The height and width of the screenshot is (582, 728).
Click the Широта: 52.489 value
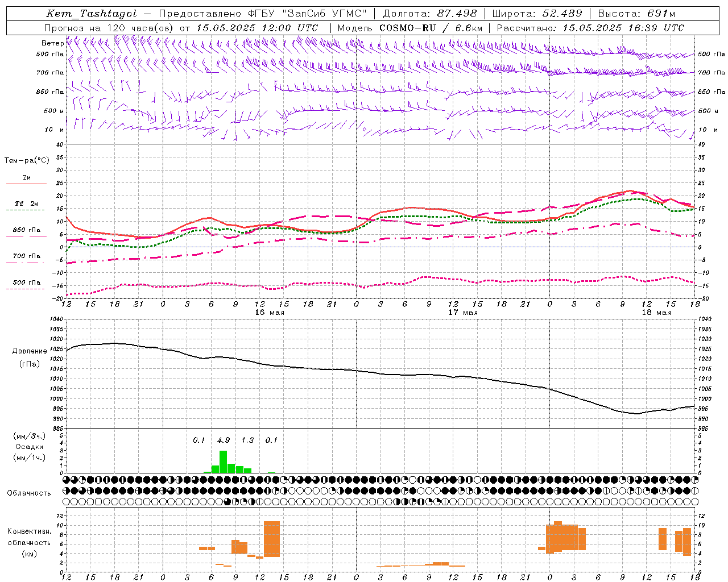pos(537,14)
